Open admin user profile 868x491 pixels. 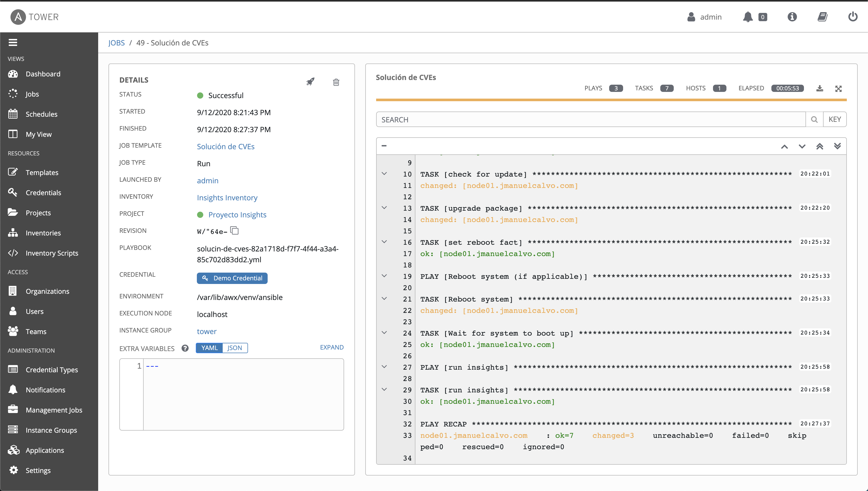coord(704,17)
